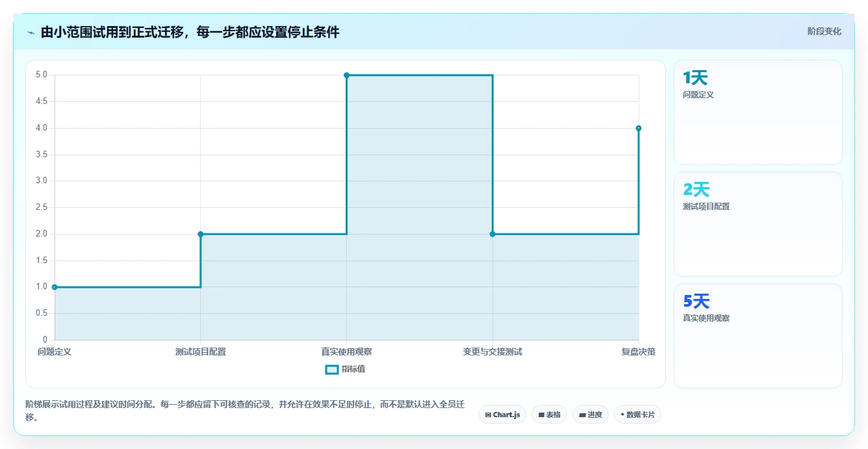Click the x-axis label 问题定义
Image resolution: width=868 pixels, height=449 pixels.
55,352
